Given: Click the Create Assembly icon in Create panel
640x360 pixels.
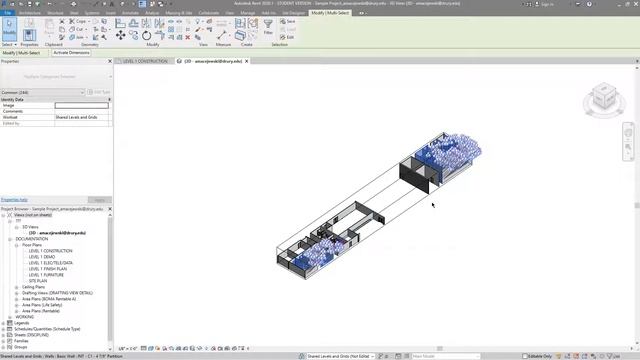Looking at the screenshot, I should pyautogui.click(x=240, y=23).
